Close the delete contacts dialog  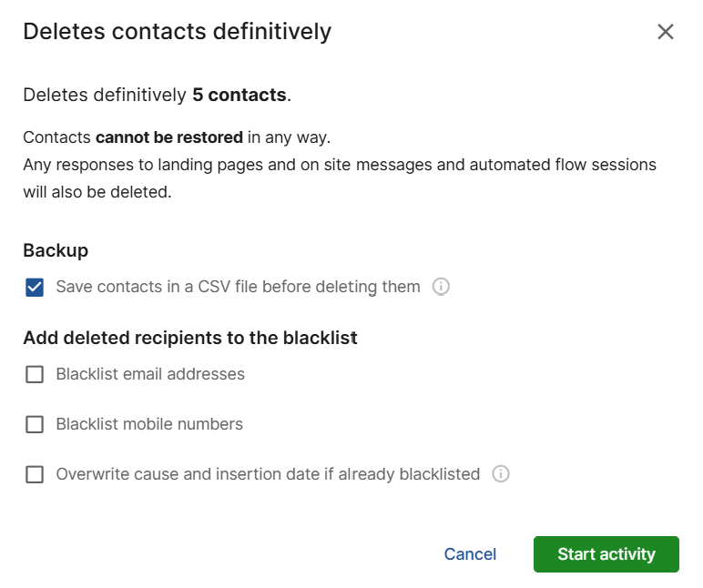pos(666,32)
